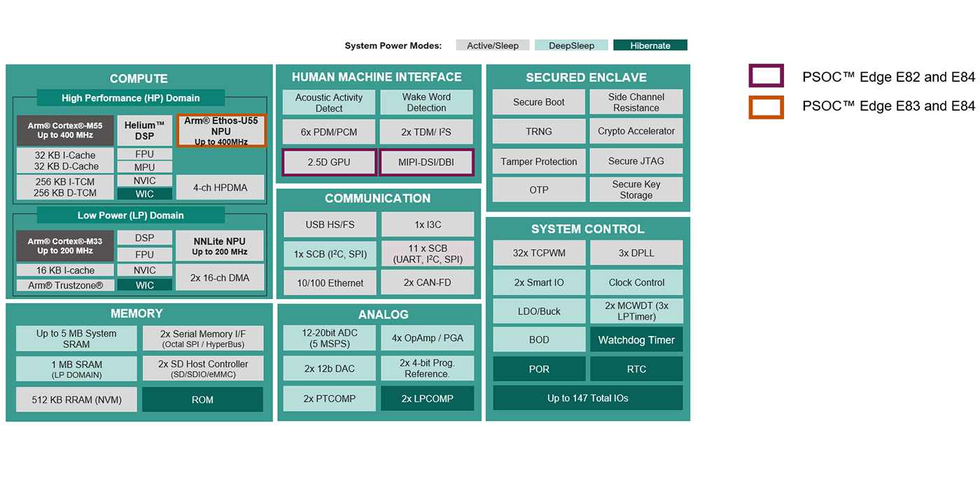Select the 2x 12b DAC block
The width and height of the screenshot is (980, 490).
(x=330, y=368)
